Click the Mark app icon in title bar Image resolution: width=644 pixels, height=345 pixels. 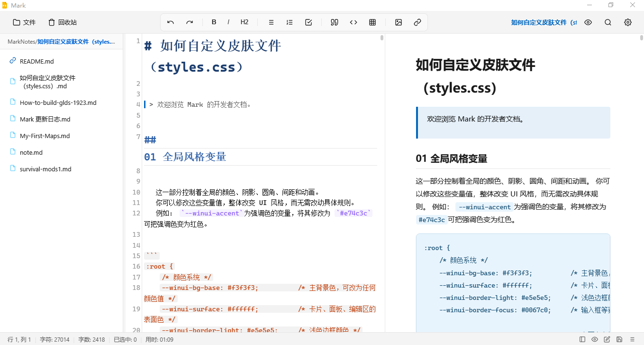[5, 5]
